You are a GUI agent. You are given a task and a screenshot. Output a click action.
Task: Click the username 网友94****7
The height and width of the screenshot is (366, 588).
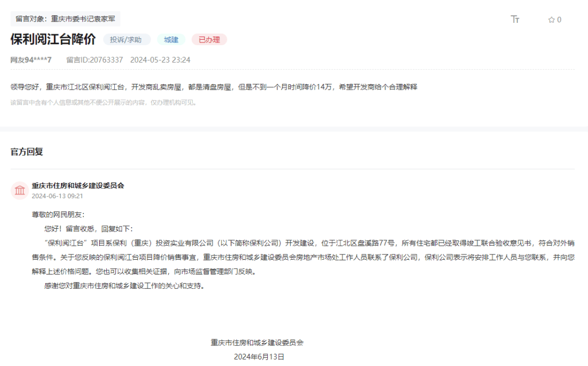tap(31, 60)
